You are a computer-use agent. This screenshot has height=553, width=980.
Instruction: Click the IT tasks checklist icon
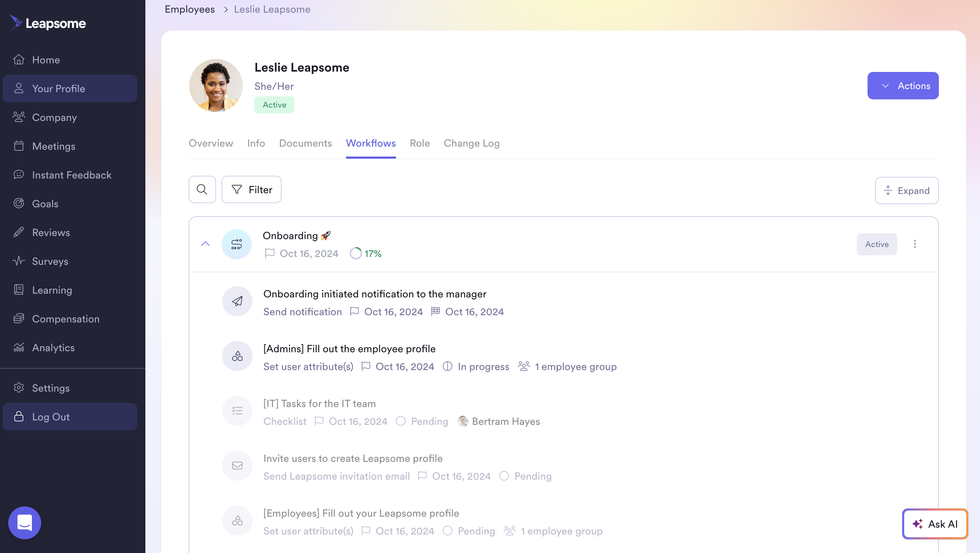point(237,410)
